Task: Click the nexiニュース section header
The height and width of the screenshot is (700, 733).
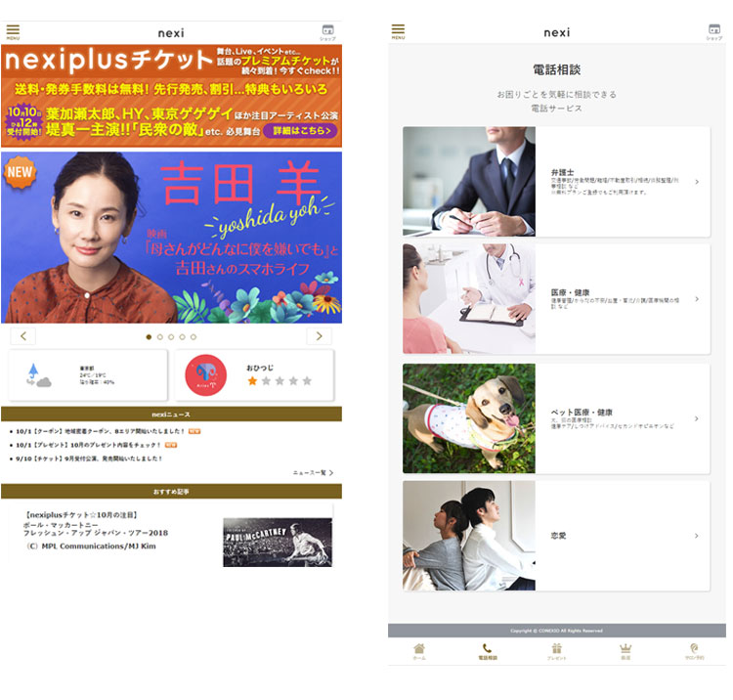Action: (171, 415)
